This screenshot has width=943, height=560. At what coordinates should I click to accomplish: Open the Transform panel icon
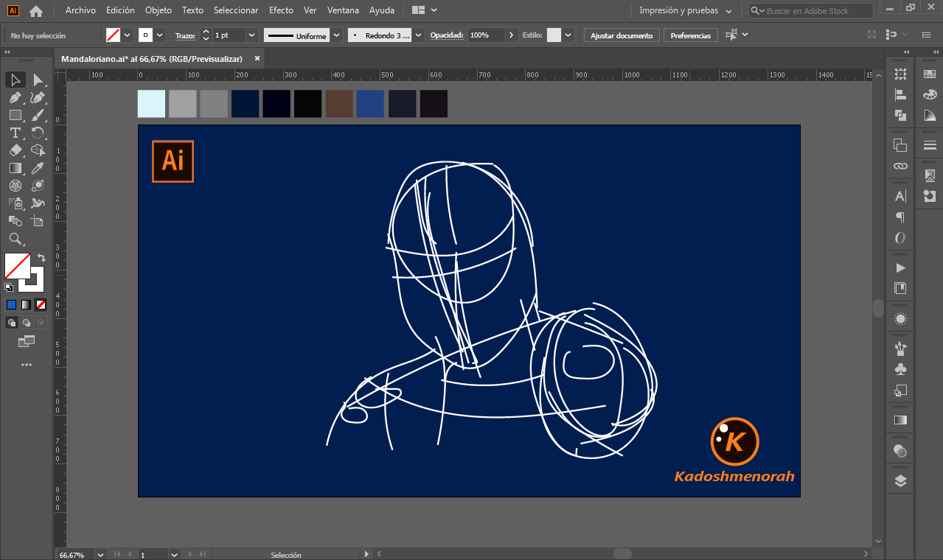click(900, 74)
